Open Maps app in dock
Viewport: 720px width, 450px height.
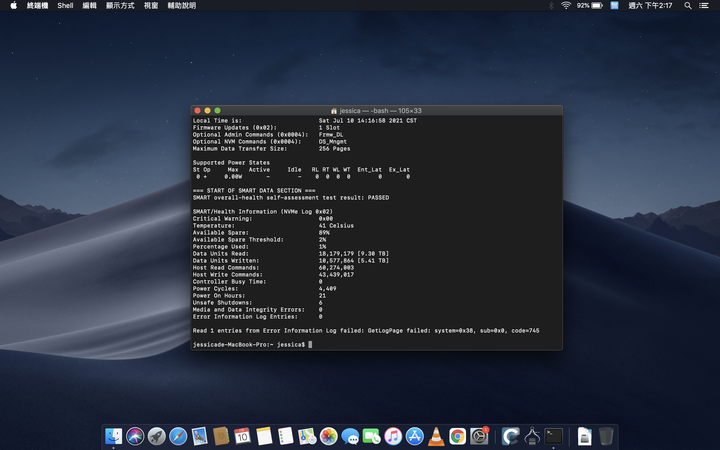pyautogui.click(x=307, y=436)
